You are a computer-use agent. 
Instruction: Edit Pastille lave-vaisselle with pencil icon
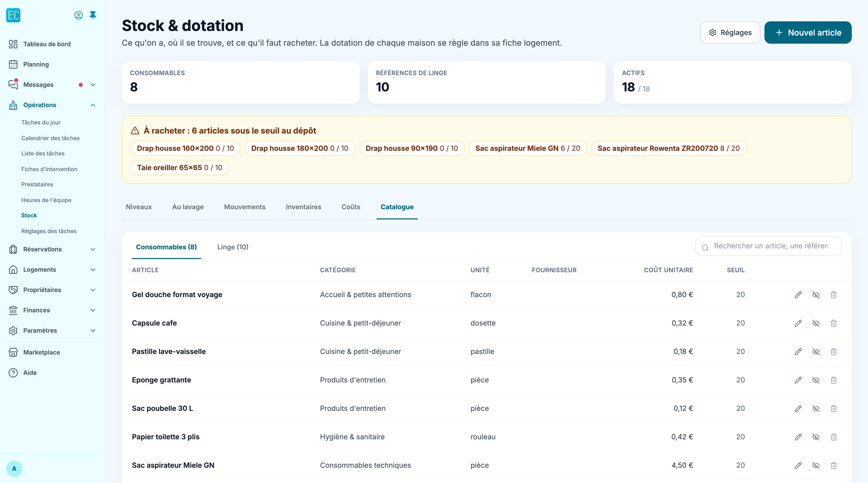coord(798,351)
